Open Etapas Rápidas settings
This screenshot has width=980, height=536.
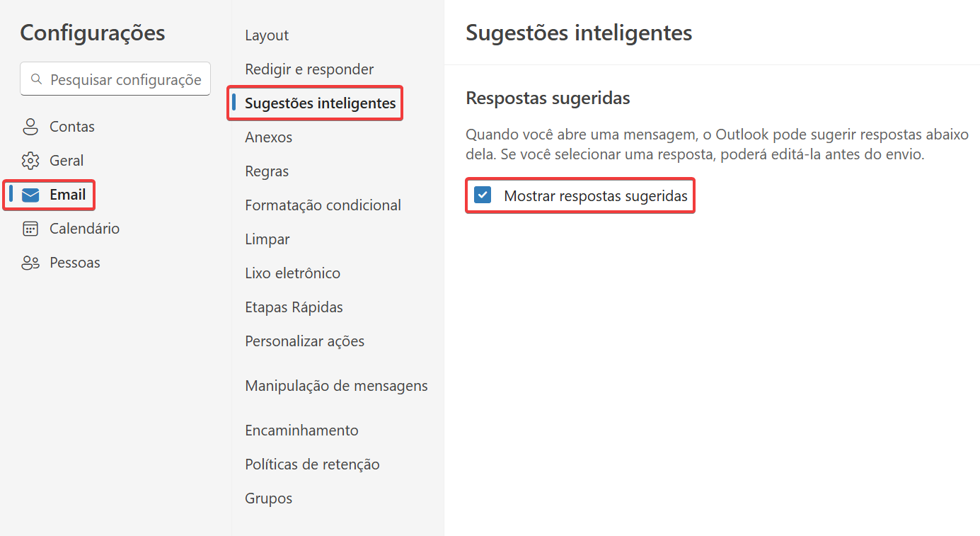[x=294, y=307]
